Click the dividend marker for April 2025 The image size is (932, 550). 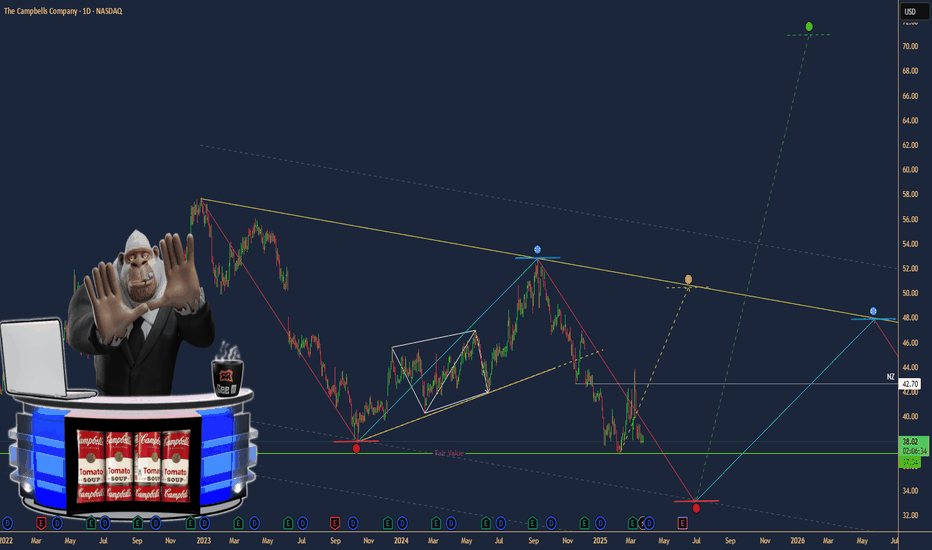click(650, 523)
